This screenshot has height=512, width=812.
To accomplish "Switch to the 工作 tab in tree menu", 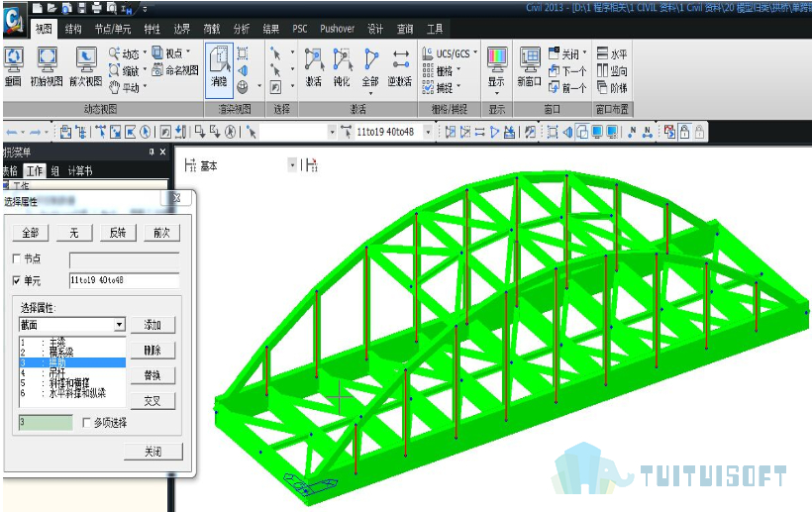I will pos(35,171).
